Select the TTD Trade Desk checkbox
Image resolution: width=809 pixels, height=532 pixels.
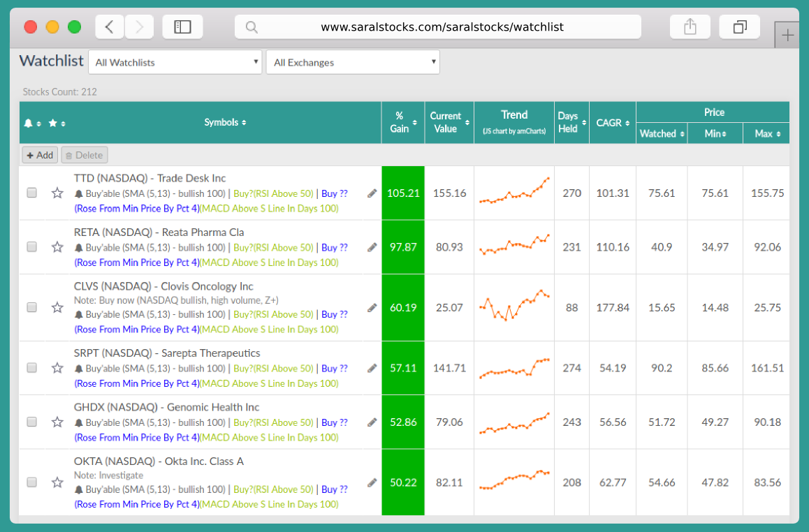pyautogui.click(x=32, y=193)
